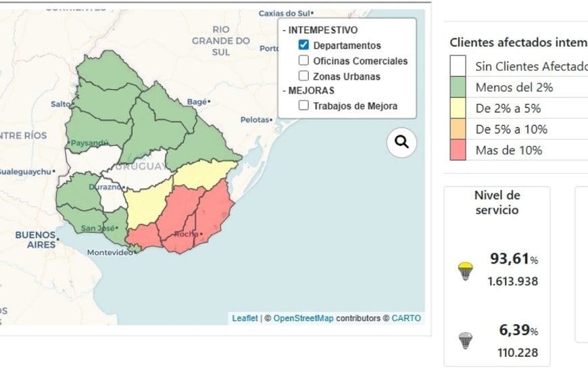Select the green 'Menos del 2%' swatch

457,87
